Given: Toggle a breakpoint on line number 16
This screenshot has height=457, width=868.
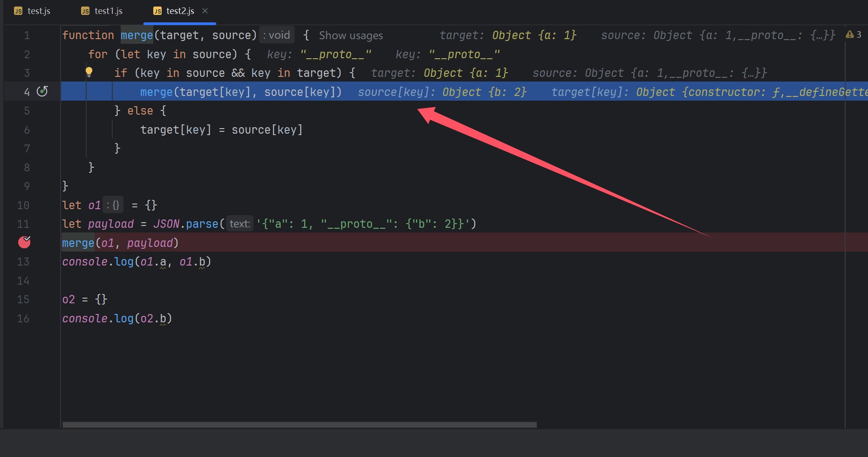Looking at the screenshot, I should (23, 319).
